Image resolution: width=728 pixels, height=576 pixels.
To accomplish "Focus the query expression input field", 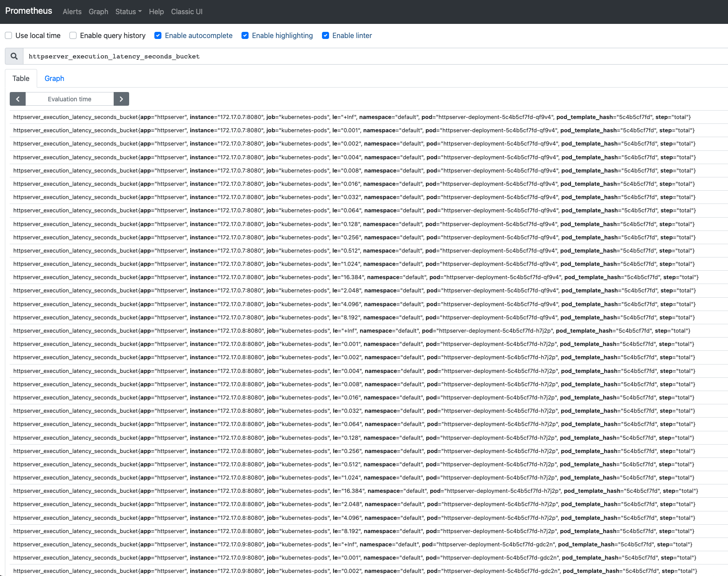I will pyautogui.click(x=375, y=56).
